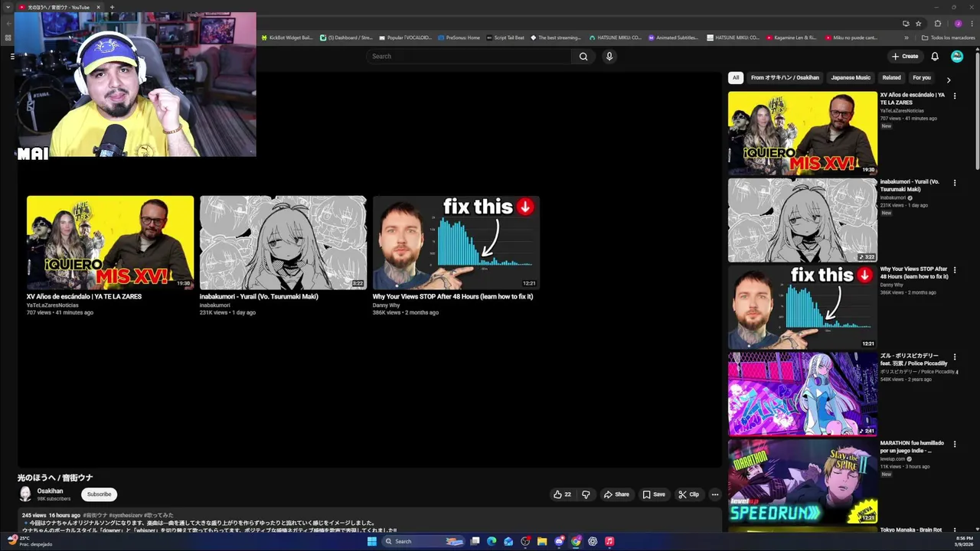Open sidebar thumbnail ¡QUIERO MIS XV!
980x551 pixels.
point(802,133)
